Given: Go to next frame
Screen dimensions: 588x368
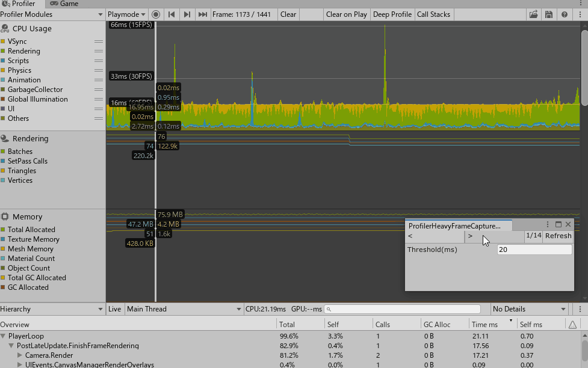Looking at the screenshot, I should [x=187, y=14].
